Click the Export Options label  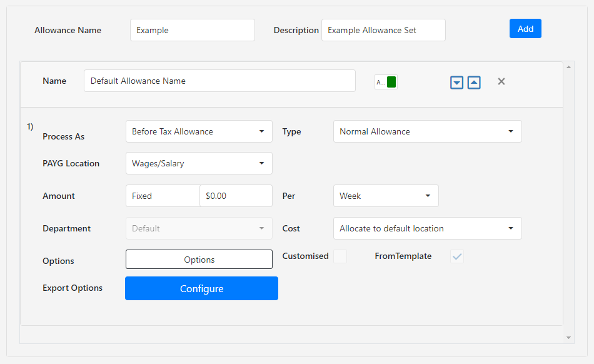(73, 288)
